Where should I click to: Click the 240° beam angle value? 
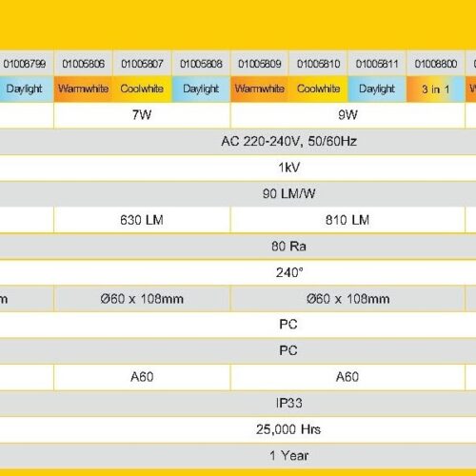[x=289, y=272]
